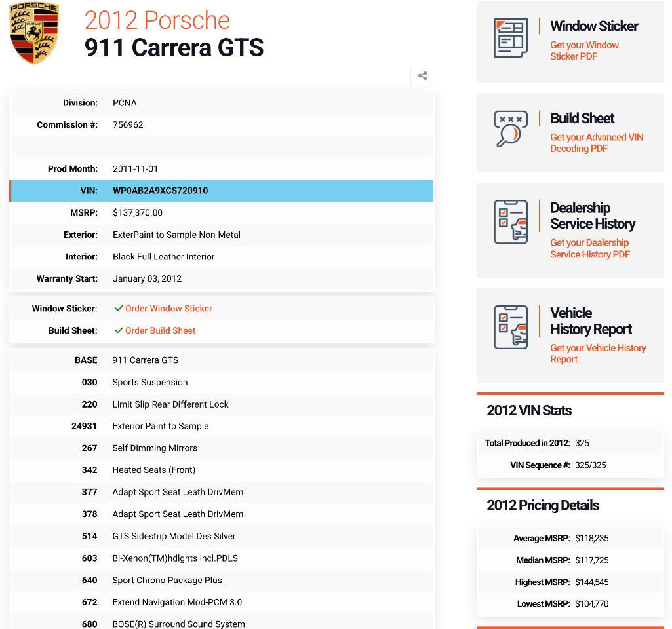Click the VIN Sequence value 325/325
Viewport: 672px width, 629px height.
click(x=591, y=465)
